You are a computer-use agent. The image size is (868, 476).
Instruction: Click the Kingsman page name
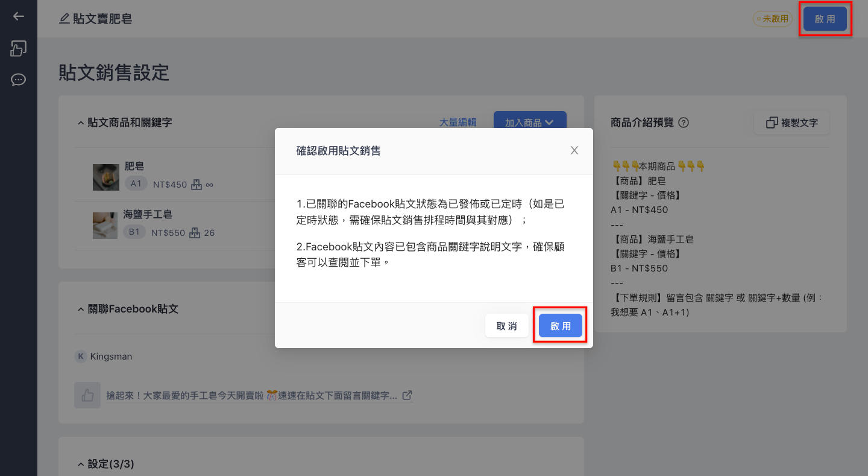111,357
